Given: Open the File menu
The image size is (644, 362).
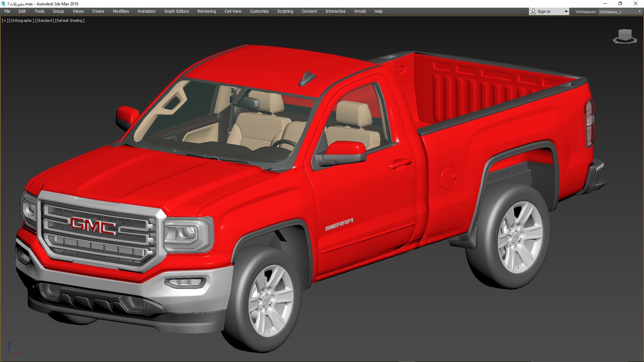Looking at the screenshot, I should pos(7,11).
